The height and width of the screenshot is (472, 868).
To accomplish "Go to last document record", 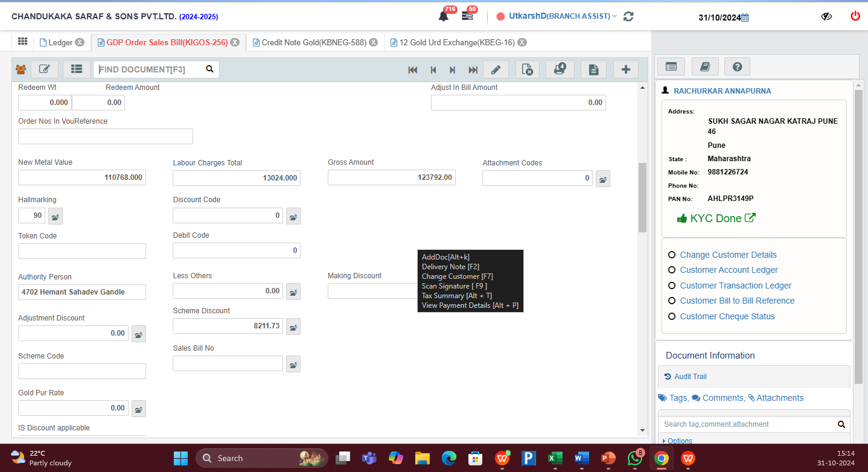I will pyautogui.click(x=473, y=70).
